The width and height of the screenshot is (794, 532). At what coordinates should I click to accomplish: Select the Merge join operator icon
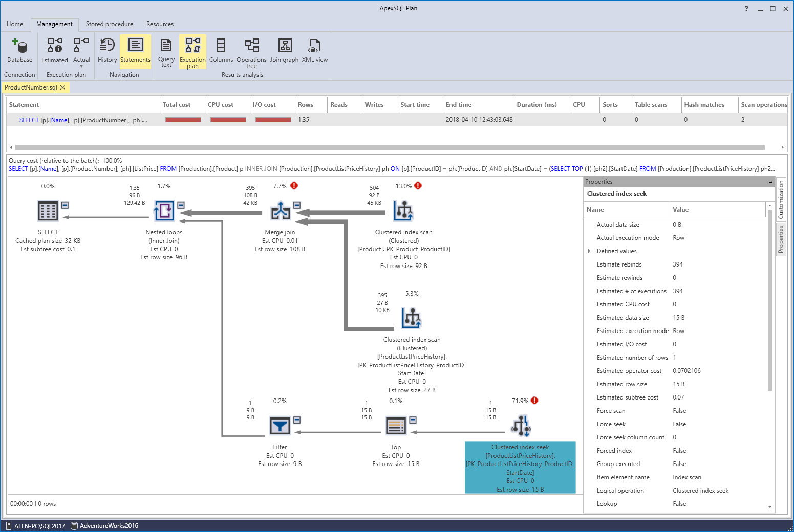tap(281, 211)
